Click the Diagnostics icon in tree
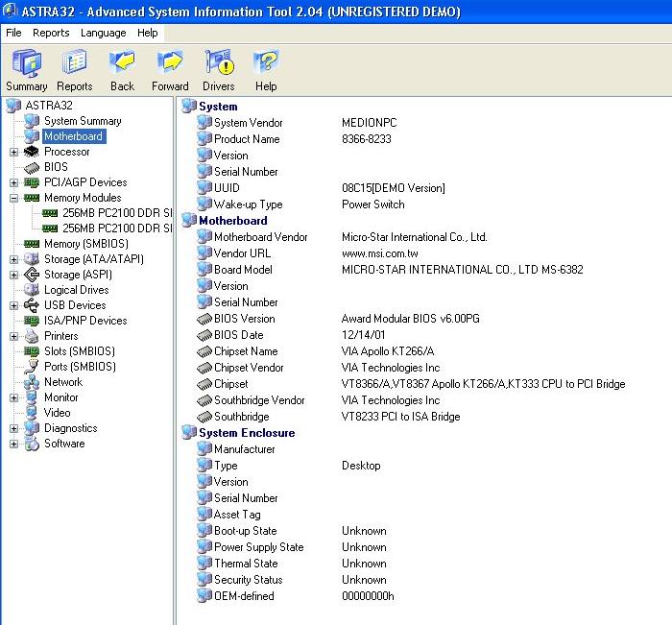Viewport: 672px width, 625px height. pos(32,428)
